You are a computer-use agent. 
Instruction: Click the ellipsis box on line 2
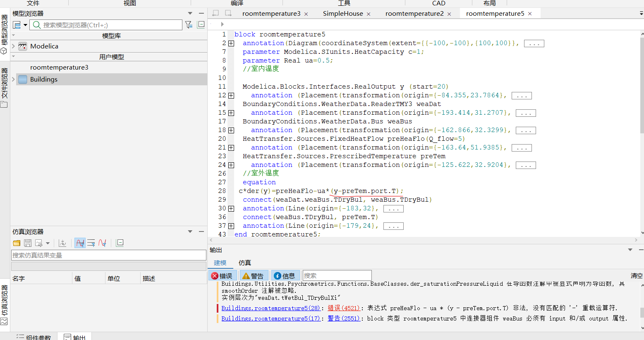click(534, 43)
